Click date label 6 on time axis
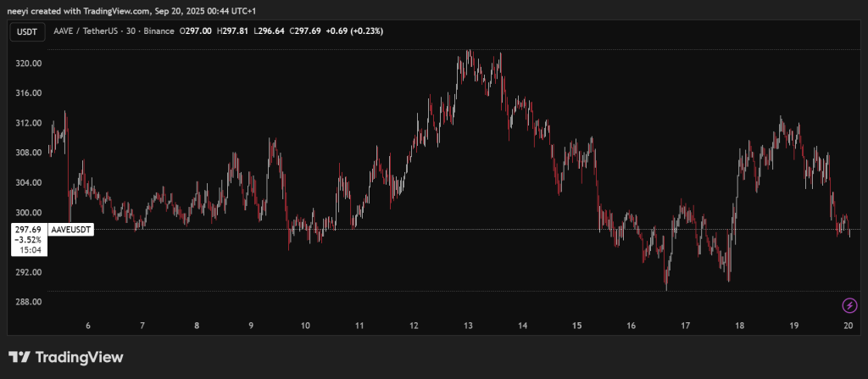 (88, 326)
